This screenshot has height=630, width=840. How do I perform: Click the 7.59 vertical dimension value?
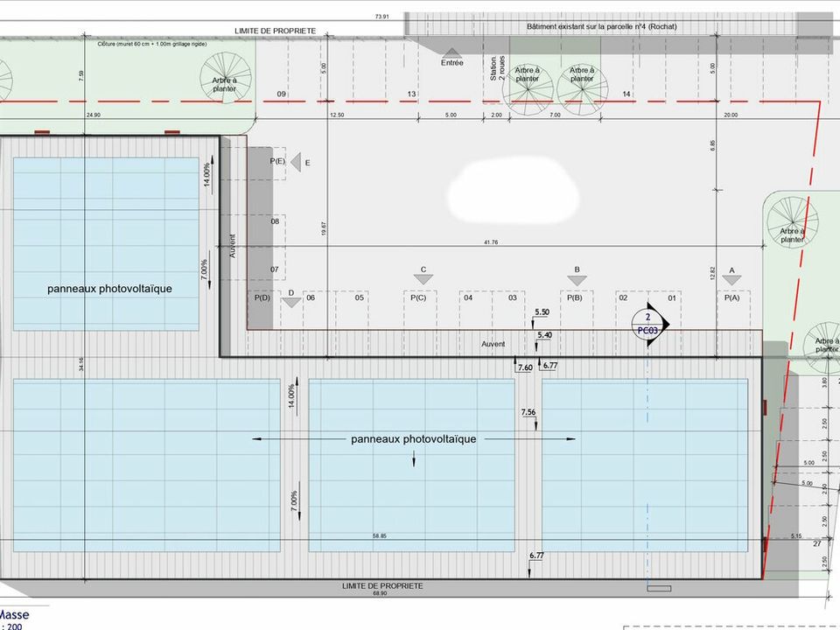point(80,76)
